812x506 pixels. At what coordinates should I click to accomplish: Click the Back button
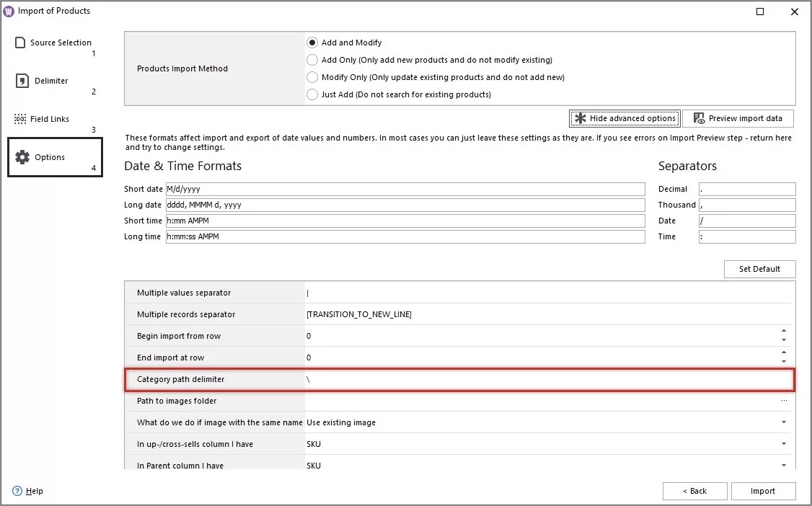(694, 490)
